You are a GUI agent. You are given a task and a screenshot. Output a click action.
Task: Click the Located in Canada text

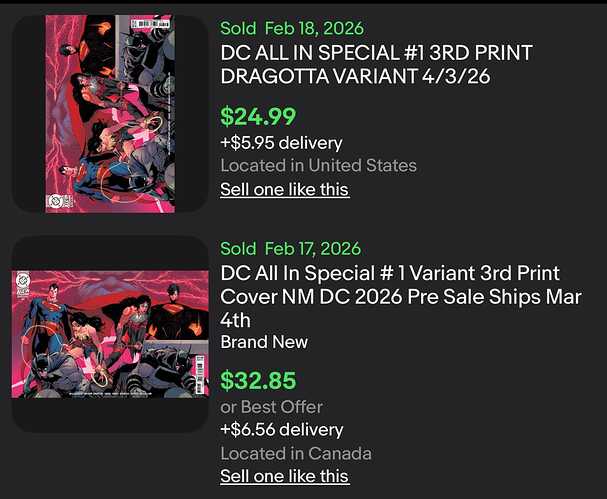pos(296,453)
